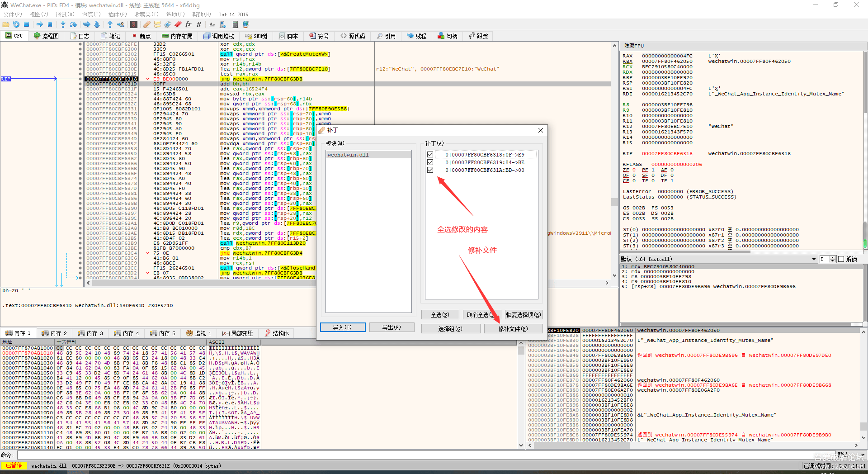Click the 导入(I) import button
Screen dimensions: 868x474
[342, 327]
